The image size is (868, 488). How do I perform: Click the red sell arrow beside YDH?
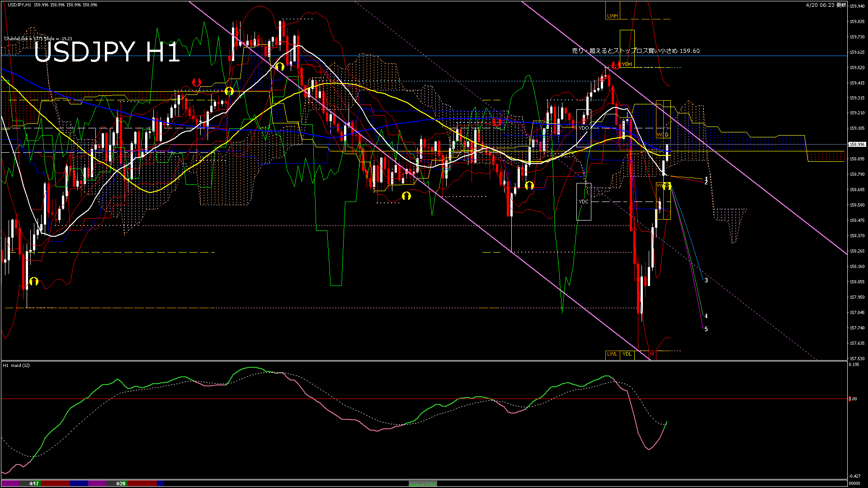(x=615, y=65)
